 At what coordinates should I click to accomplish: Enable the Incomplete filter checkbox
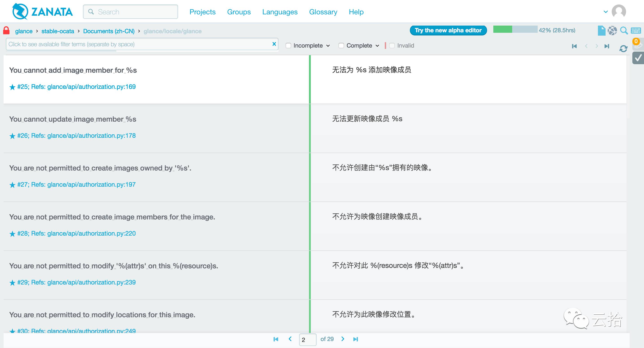click(x=288, y=46)
